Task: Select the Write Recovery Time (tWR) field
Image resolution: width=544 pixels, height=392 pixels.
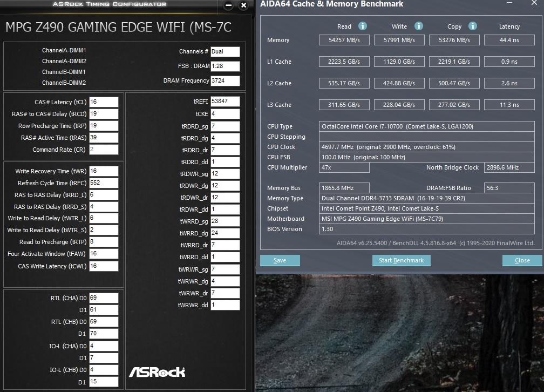Action: tap(104, 171)
